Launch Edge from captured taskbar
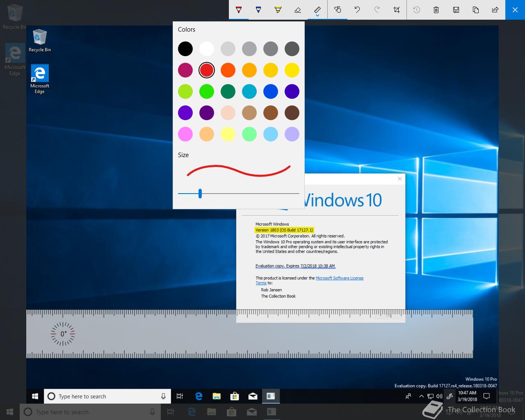The image size is (525, 420). 199,396
